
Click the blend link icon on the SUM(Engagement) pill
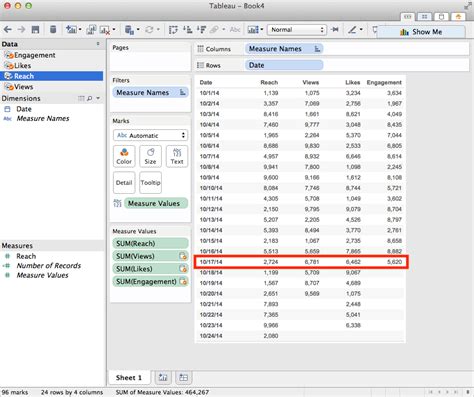[x=183, y=281]
